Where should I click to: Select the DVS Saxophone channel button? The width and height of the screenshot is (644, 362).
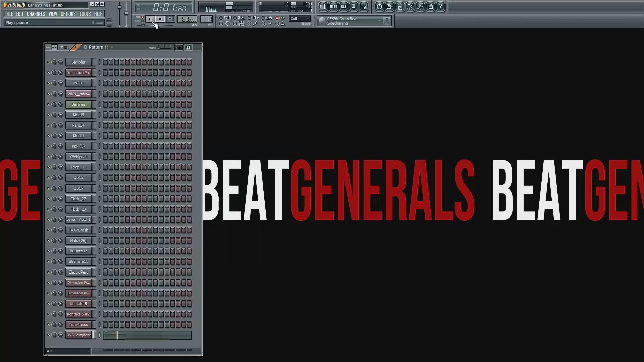point(78,335)
